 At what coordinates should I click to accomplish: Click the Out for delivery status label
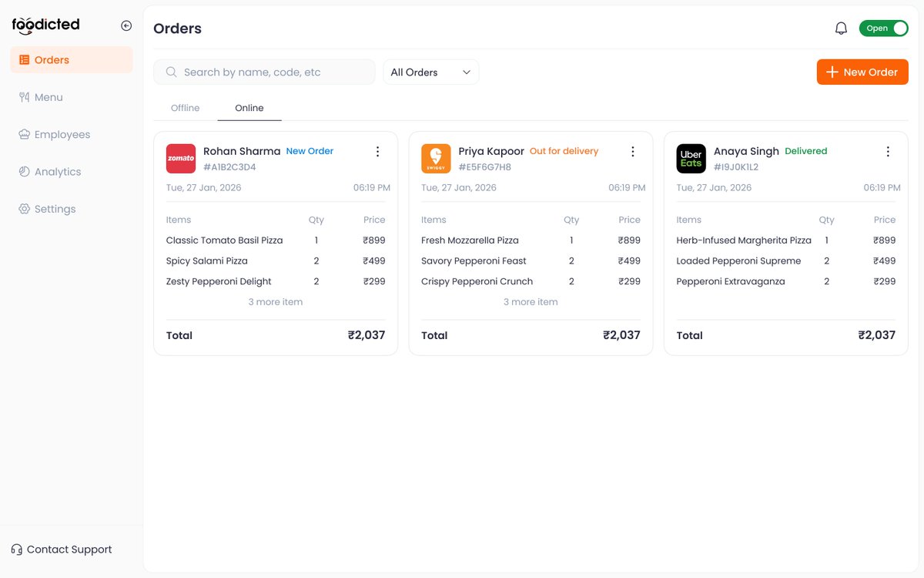[x=564, y=151]
